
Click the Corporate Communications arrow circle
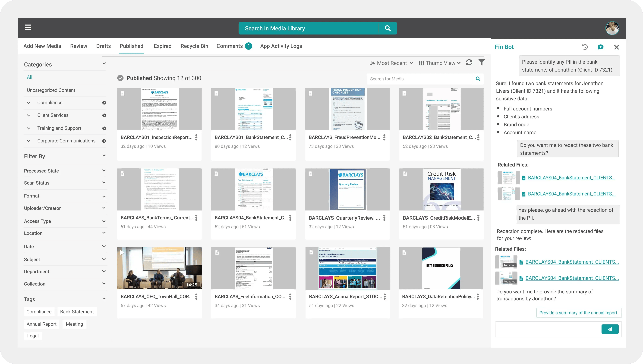click(x=104, y=141)
